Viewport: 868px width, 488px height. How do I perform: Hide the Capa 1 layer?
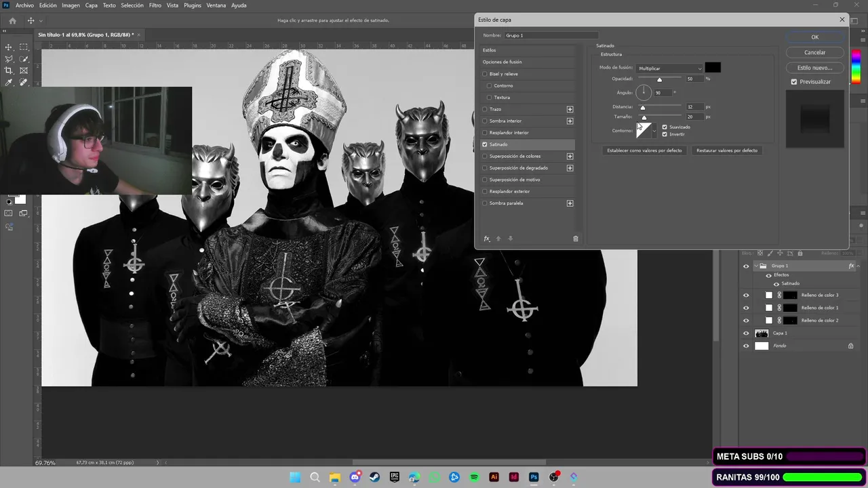746,333
